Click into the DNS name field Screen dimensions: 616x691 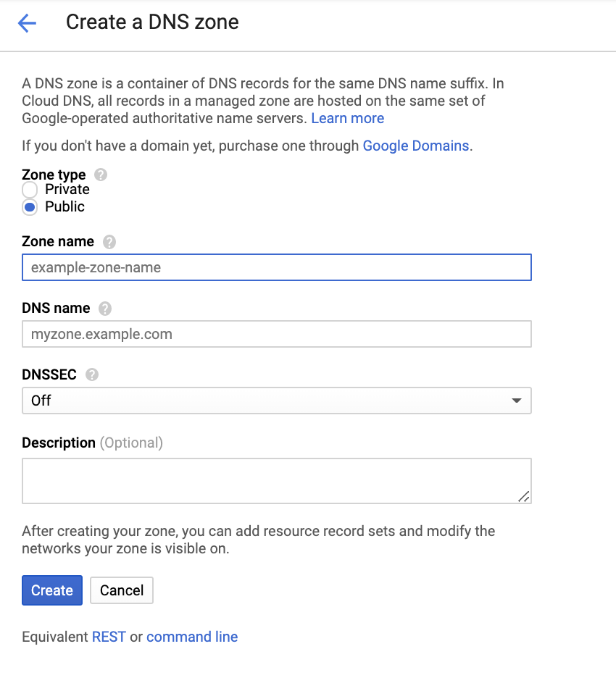point(276,334)
